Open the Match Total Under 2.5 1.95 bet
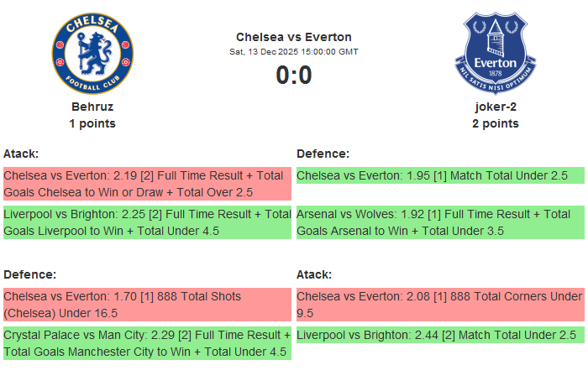This screenshot has height=386, width=588. coord(440,175)
